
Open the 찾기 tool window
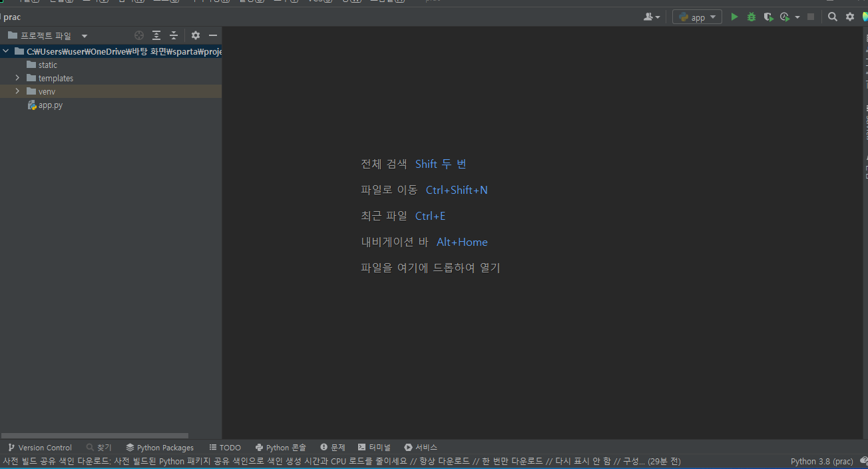click(99, 448)
